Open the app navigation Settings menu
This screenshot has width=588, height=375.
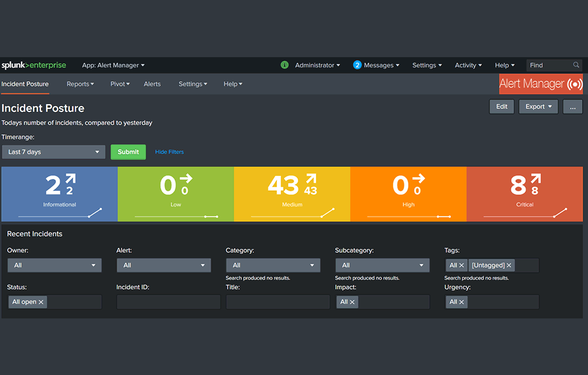point(193,84)
